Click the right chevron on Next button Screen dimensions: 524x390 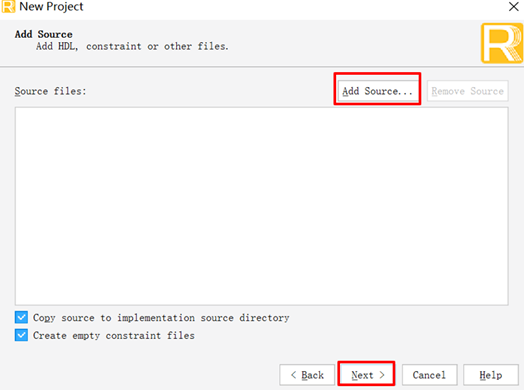click(382, 375)
